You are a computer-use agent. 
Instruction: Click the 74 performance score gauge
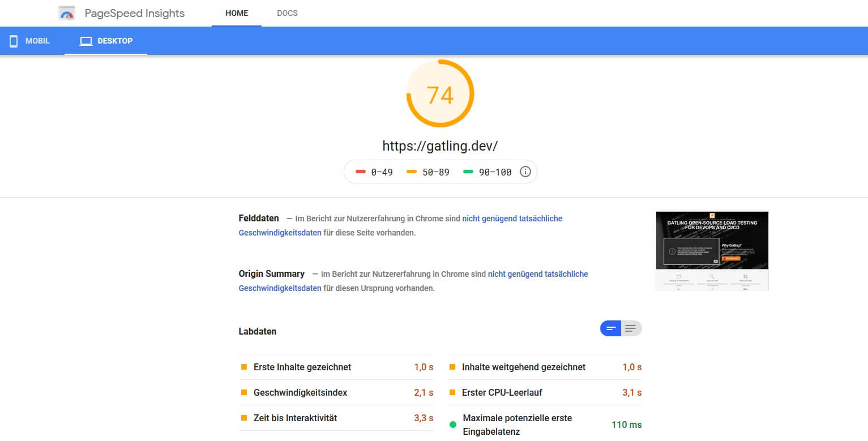pos(440,94)
